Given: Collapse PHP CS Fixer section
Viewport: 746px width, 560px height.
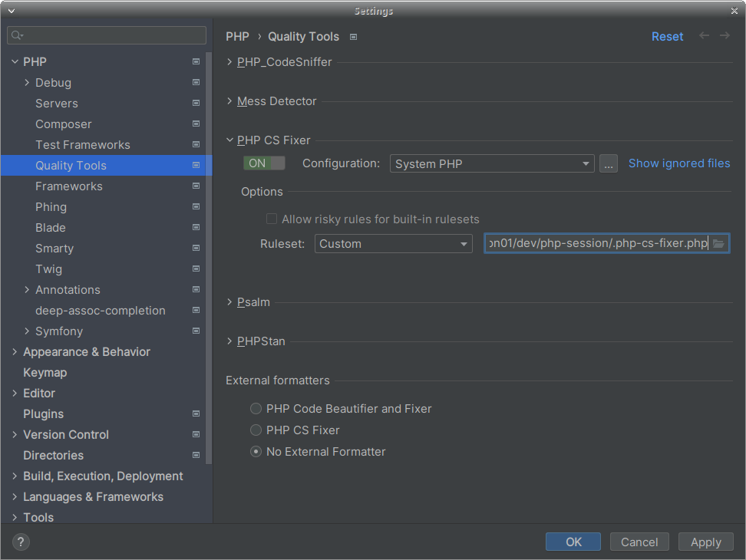Looking at the screenshot, I should 229,140.
